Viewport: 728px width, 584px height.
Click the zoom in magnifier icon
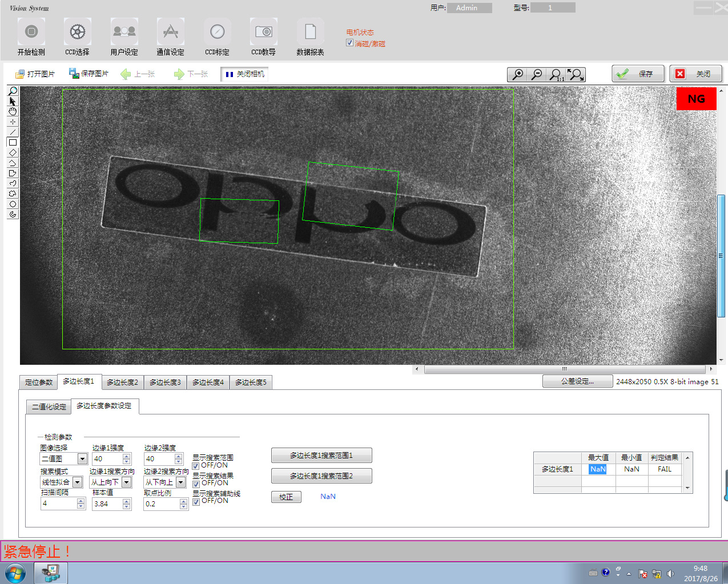point(517,74)
